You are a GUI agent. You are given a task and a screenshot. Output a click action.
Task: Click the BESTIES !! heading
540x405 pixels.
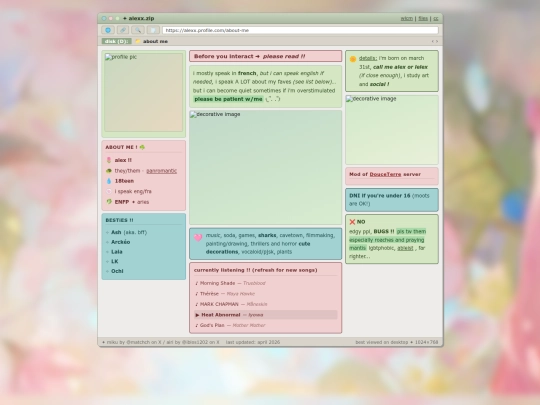click(119, 220)
